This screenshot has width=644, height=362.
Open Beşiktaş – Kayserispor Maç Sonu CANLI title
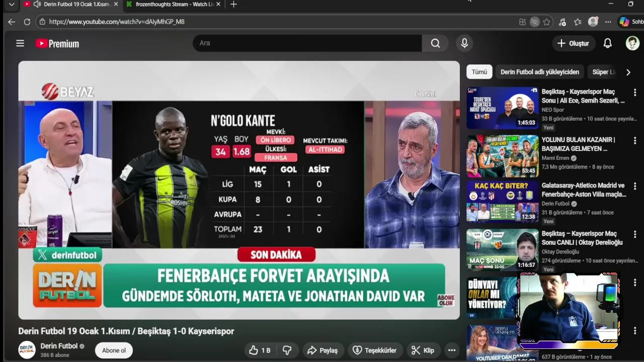582,238
